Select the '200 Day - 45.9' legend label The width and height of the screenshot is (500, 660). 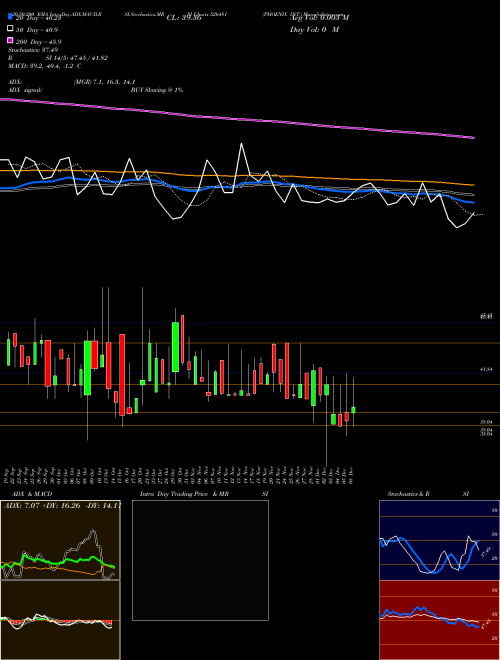[x=39, y=42]
